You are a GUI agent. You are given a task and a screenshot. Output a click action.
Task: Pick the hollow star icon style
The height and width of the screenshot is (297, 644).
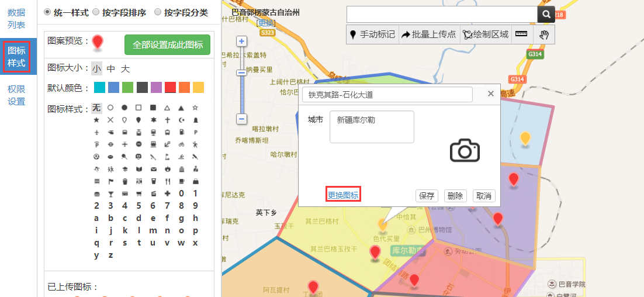coord(195,108)
